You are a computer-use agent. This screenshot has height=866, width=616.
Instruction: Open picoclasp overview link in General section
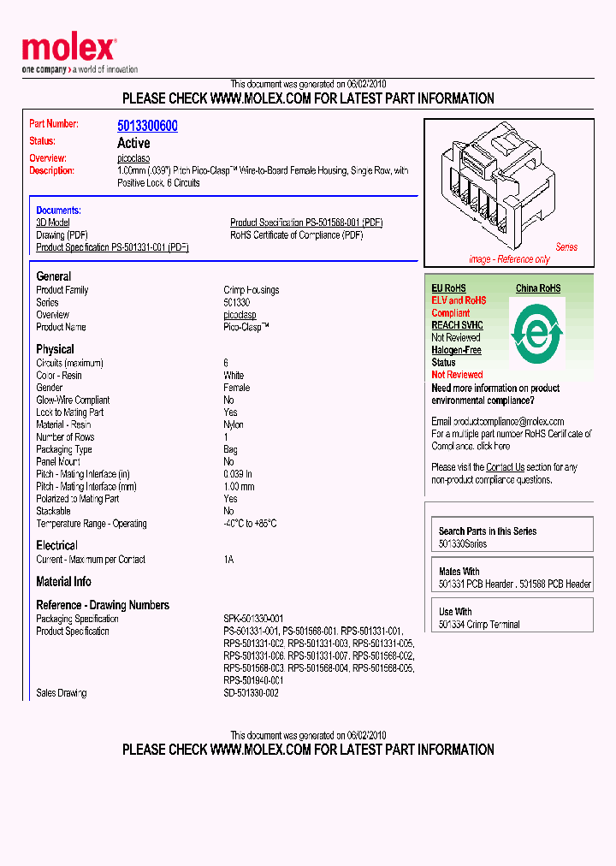(x=240, y=315)
